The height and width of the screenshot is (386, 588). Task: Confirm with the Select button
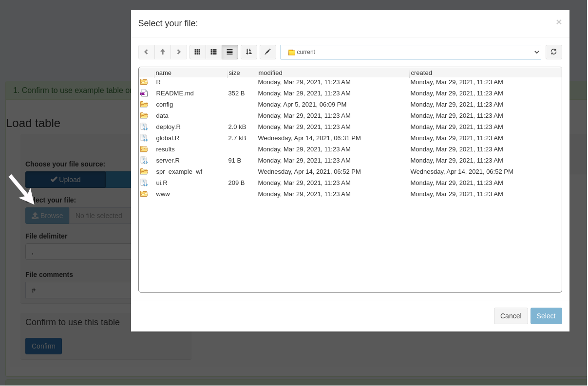[x=546, y=316]
